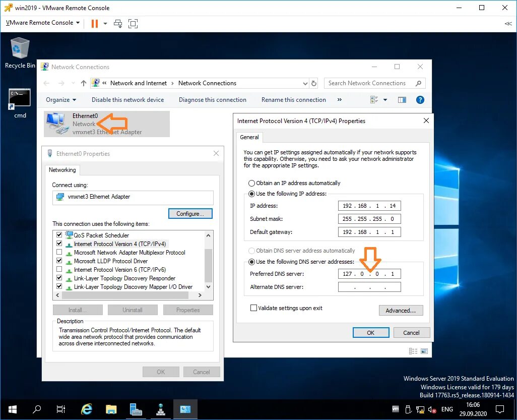Open Server Manager from the taskbar
The height and width of the screenshot is (420, 517).
coord(136,409)
